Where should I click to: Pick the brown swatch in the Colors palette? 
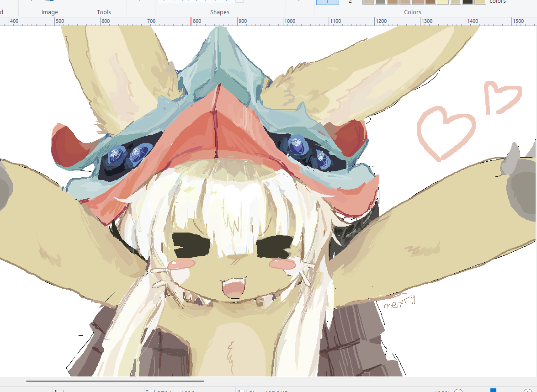click(x=430, y=1)
